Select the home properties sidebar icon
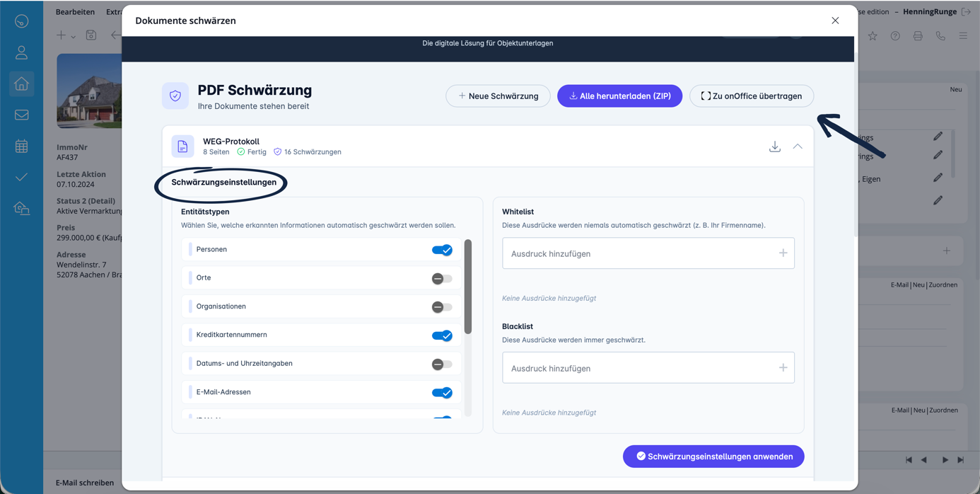980x494 pixels. pos(21,84)
